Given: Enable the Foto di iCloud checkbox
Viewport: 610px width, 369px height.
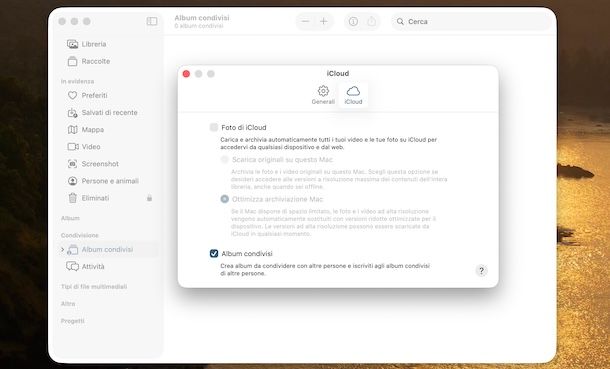Looking at the screenshot, I should [x=214, y=127].
